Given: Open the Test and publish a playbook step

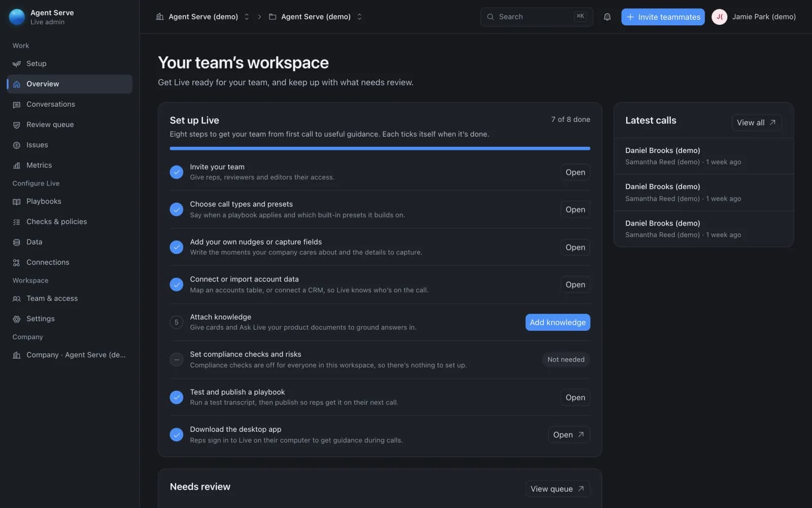Looking at the screenshot, I should click(x=575, y=397).
